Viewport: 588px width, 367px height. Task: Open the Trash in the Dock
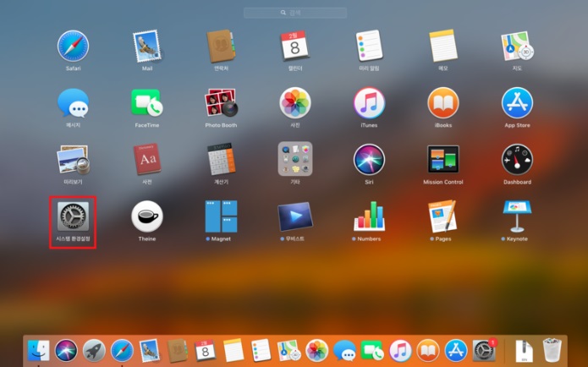coord(552,350)
